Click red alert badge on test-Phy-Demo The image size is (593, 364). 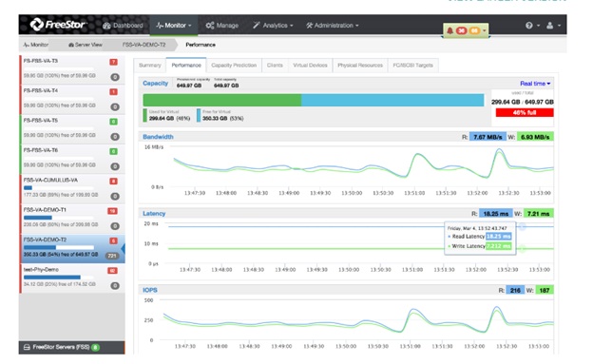pos(112,271)
